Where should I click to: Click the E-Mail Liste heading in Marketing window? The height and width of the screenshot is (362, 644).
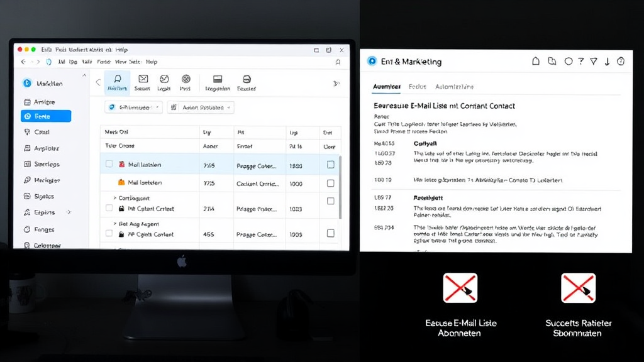[x=445, y=106]
